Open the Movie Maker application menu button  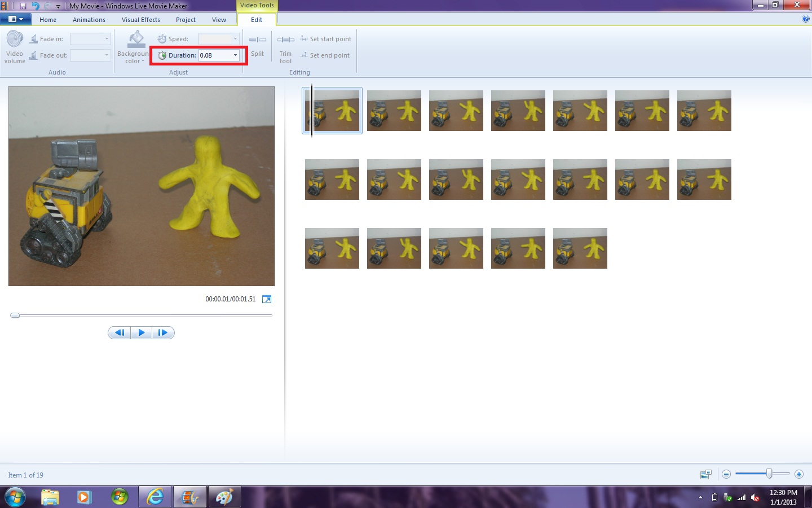[x=15, y=19]
